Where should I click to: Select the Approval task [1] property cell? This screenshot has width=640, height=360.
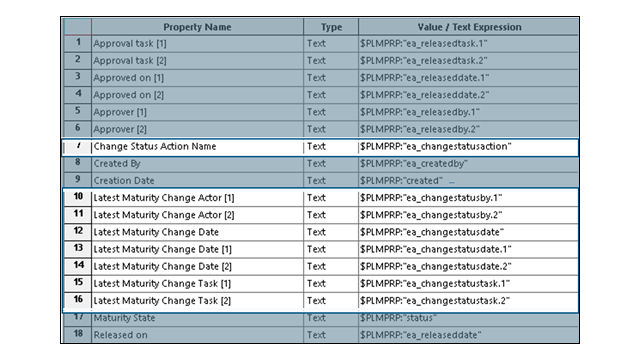tap(197, 44)
